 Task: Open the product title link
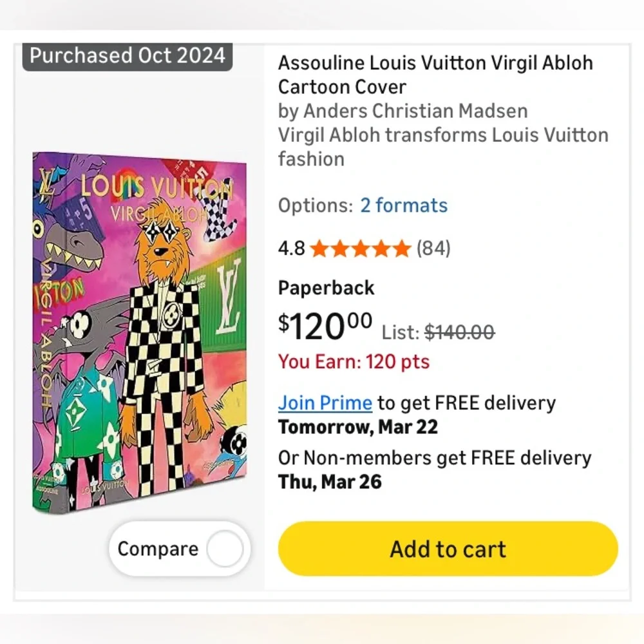[x=435, y=75]
